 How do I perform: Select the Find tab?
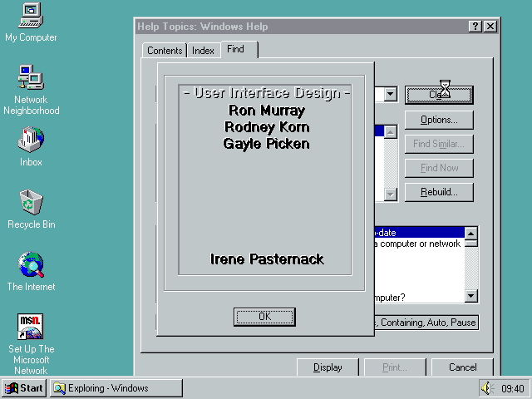239,49
